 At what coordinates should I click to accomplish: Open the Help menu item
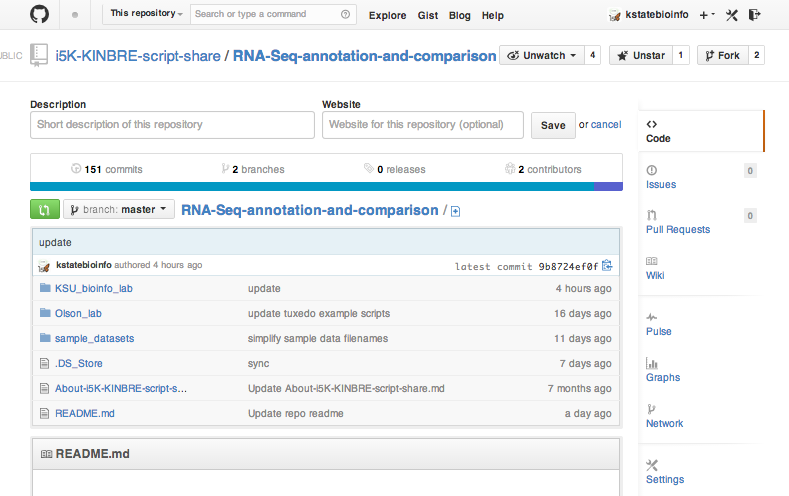coord(493,16)
